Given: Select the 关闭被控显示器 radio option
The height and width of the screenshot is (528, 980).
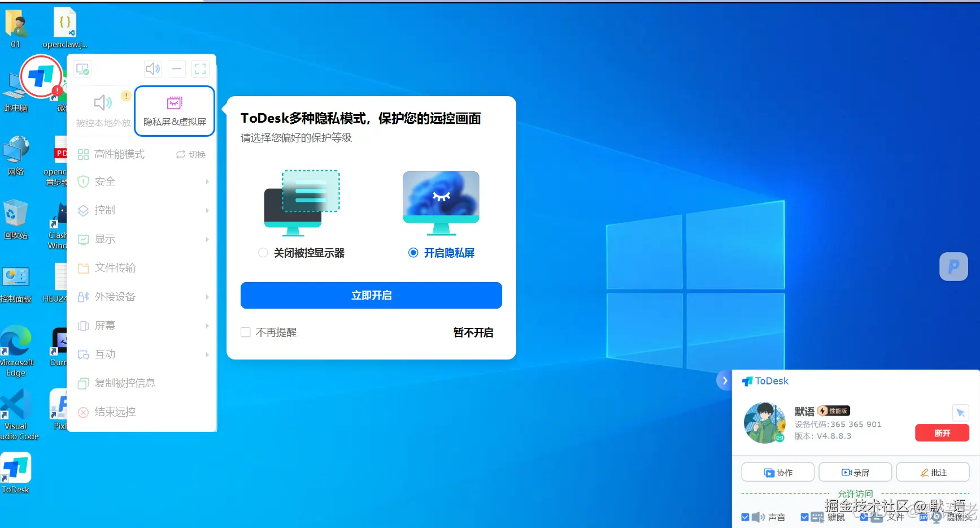Looking at the screenshot, I should point(263,253).
